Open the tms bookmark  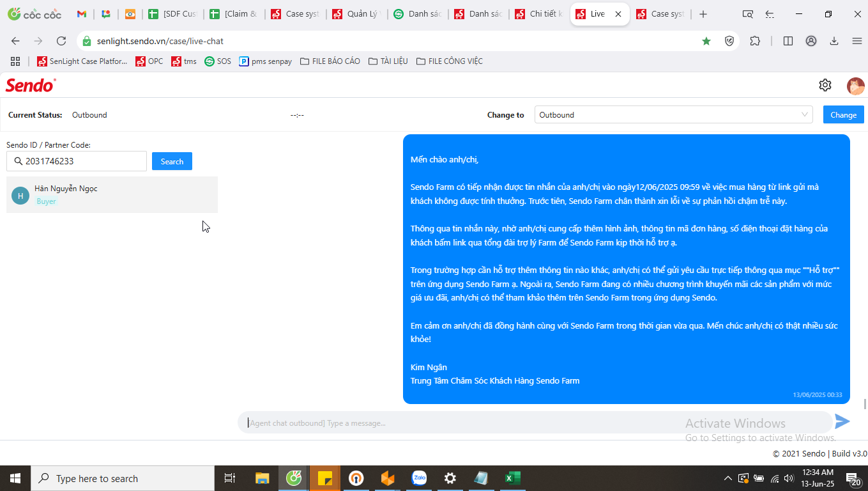point(184,61)
